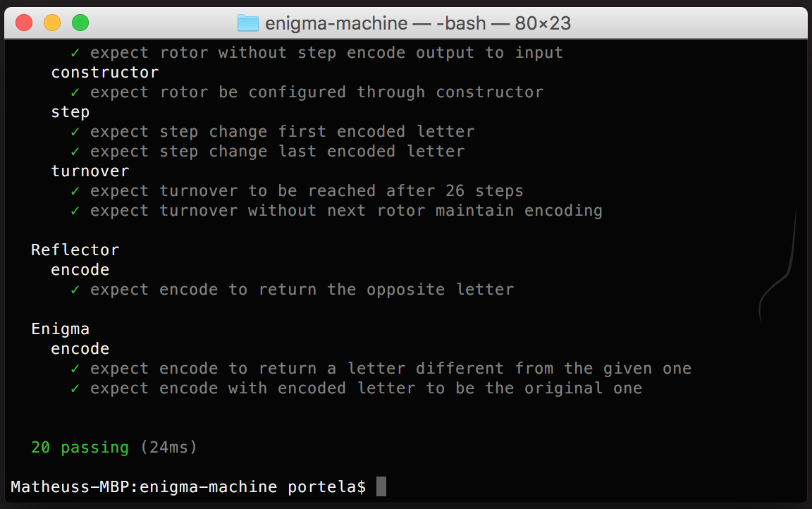Click the gray block cursor at the prompt

pos(381,487)
